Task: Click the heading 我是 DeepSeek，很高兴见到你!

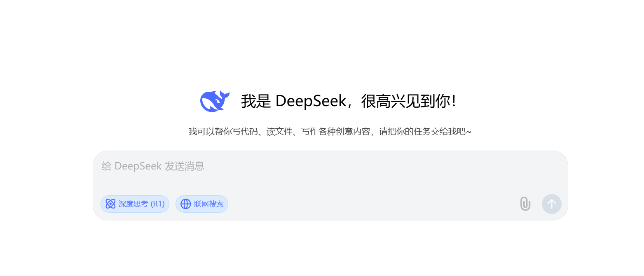Action: tap(349, 101)
